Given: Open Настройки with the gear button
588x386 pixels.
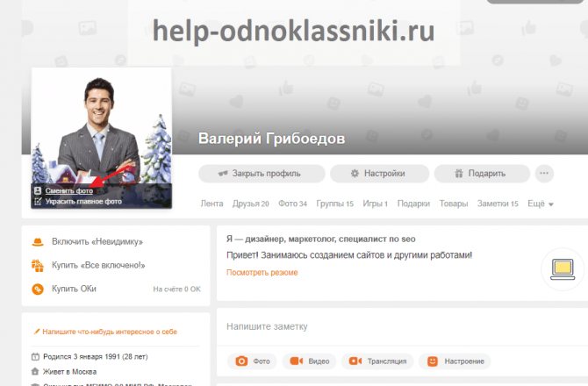Looking at the screenshot, I should coord(379,174).
